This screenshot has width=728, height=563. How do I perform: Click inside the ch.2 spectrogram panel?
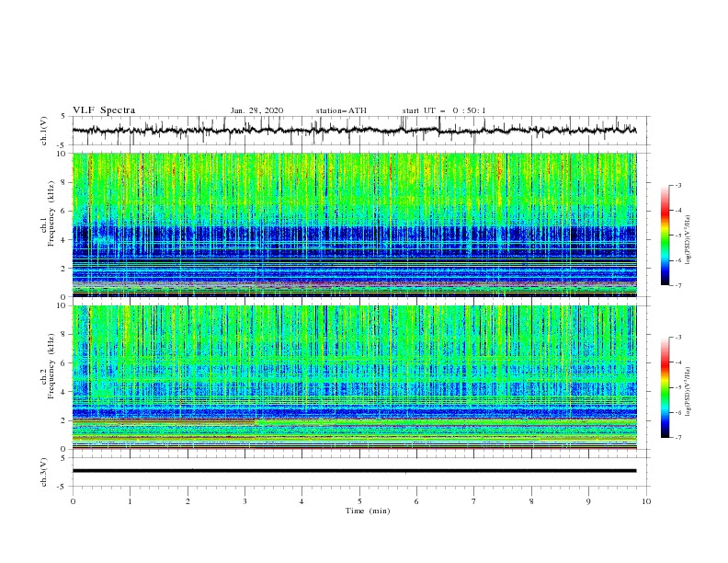354,377
